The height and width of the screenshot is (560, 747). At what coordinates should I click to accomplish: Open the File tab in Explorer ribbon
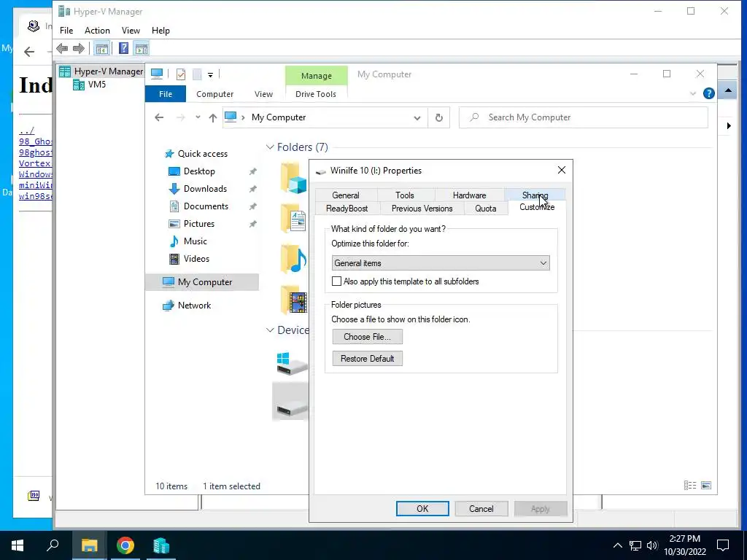pyautogui.click(x=166, y=94)
